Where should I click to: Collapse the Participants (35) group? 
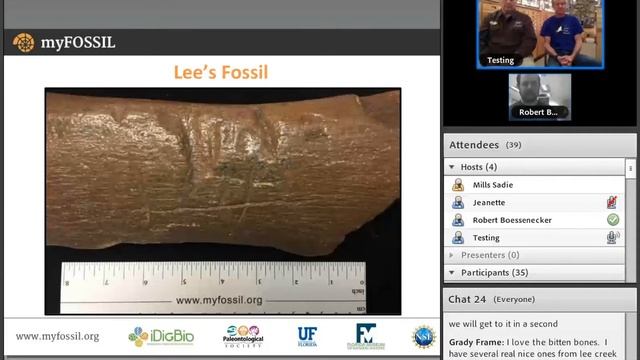click(452, 273)
